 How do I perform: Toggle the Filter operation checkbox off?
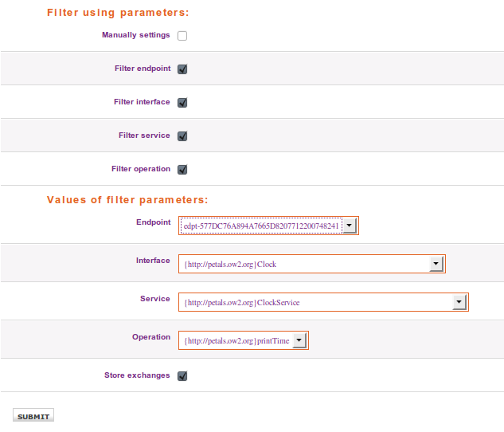point(182,170)
